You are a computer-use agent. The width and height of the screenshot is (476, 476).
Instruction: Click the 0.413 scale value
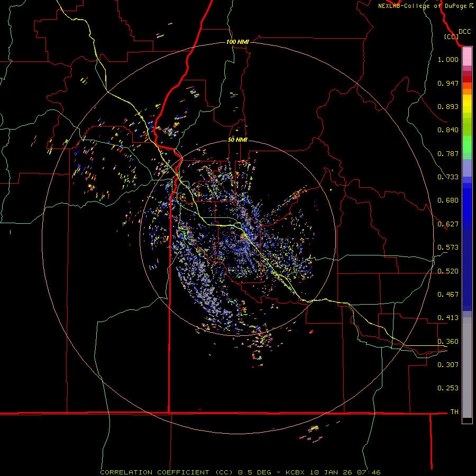point(448,318)
